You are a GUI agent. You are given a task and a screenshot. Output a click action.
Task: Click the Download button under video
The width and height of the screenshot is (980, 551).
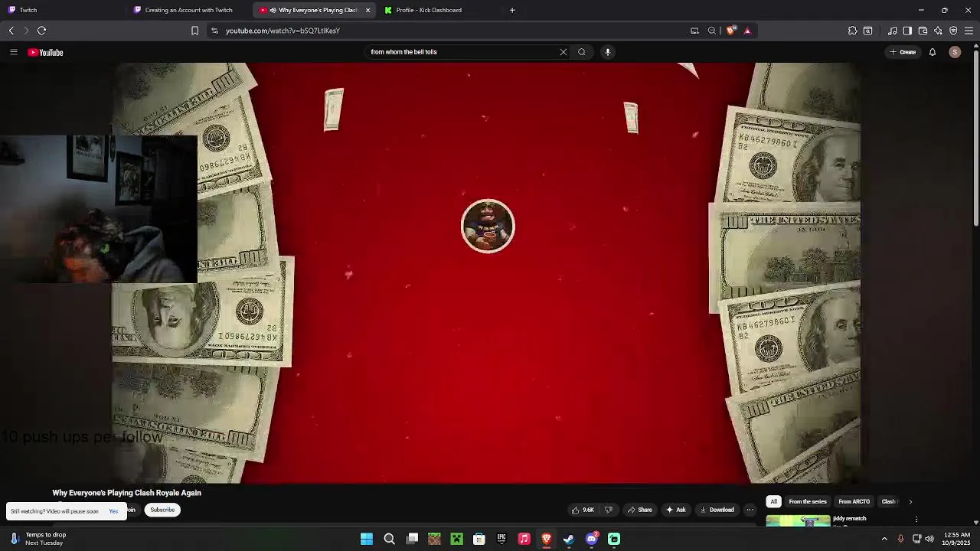(717, 510)
